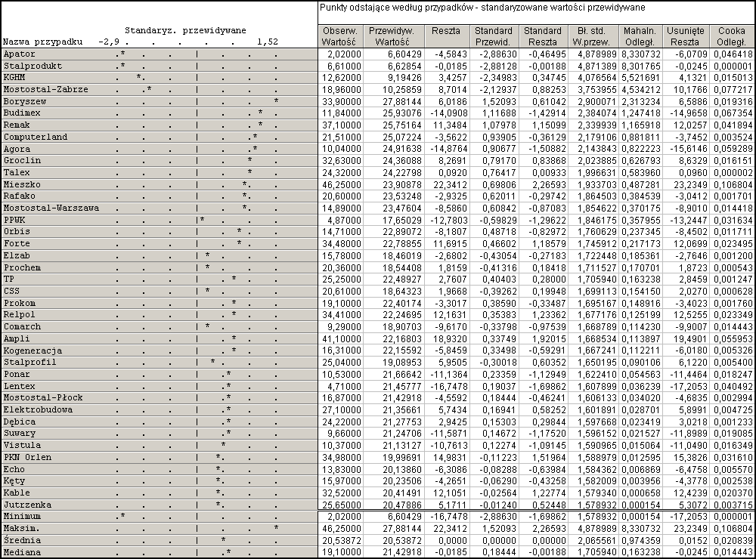Viewport: 756px width, 559px height.
Task: Select Mediana Cook distance 0,014443
Action: tap(733, 553)
